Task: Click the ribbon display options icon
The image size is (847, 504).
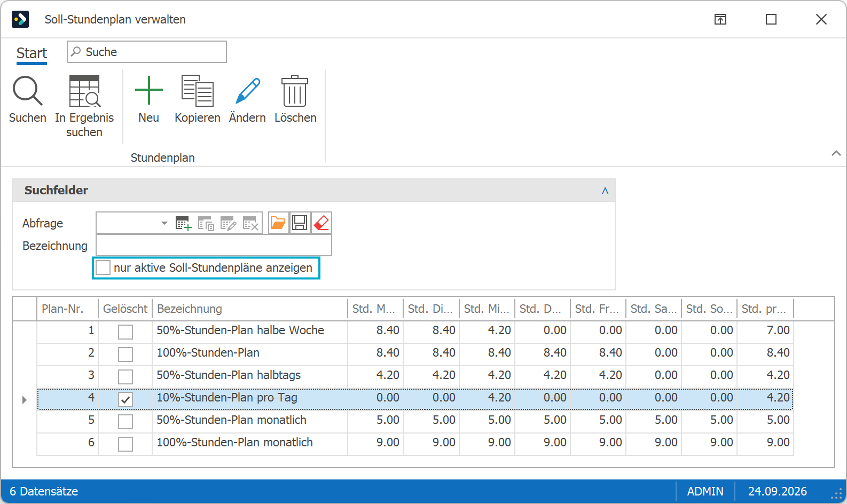Action: click(x=720, y=20)
